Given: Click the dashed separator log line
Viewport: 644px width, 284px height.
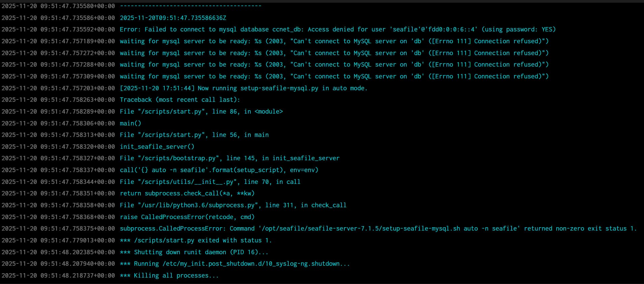Looking at the screenshot, I should 190,6.
